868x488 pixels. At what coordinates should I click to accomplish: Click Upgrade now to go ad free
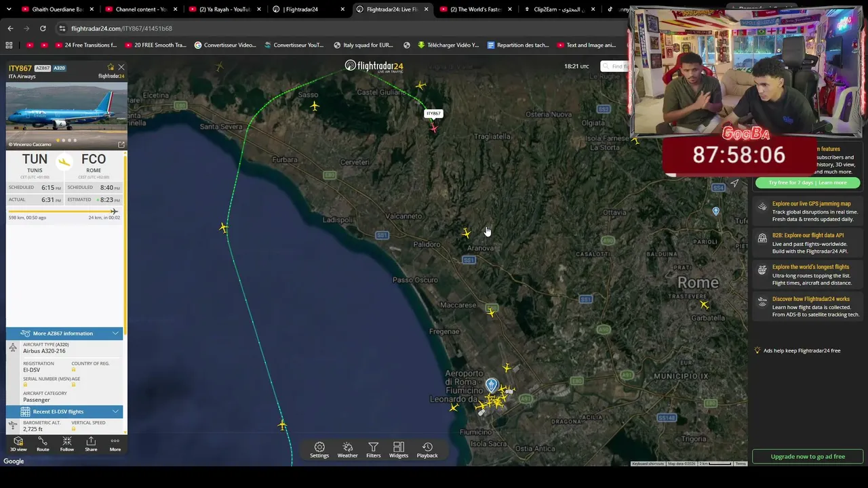point(808,456)
